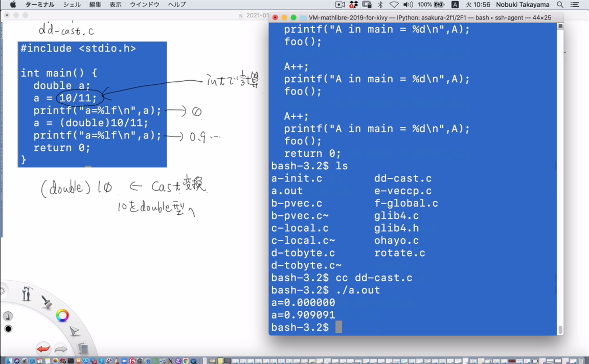The width and height of the screenshot is (589, 364).
Task: Open Notes in the Dock
Action: pyautogui.click(x=48, y=361)
